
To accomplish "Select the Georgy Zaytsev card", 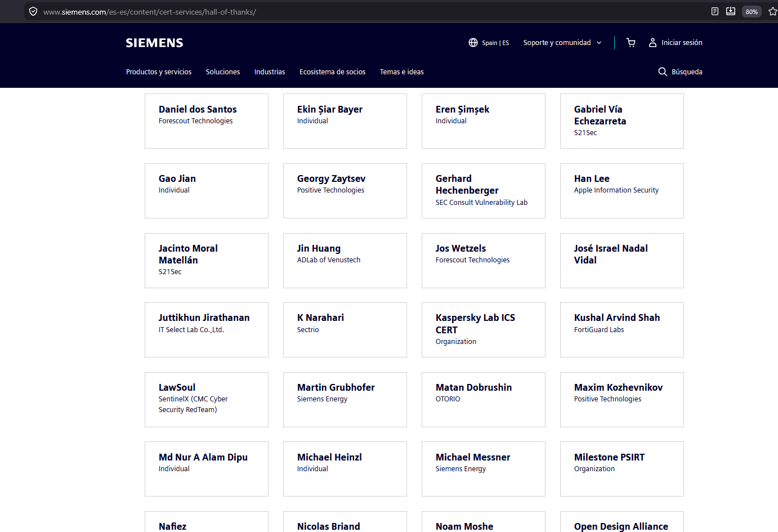I will pyautogui.click(x=345, y=191).
